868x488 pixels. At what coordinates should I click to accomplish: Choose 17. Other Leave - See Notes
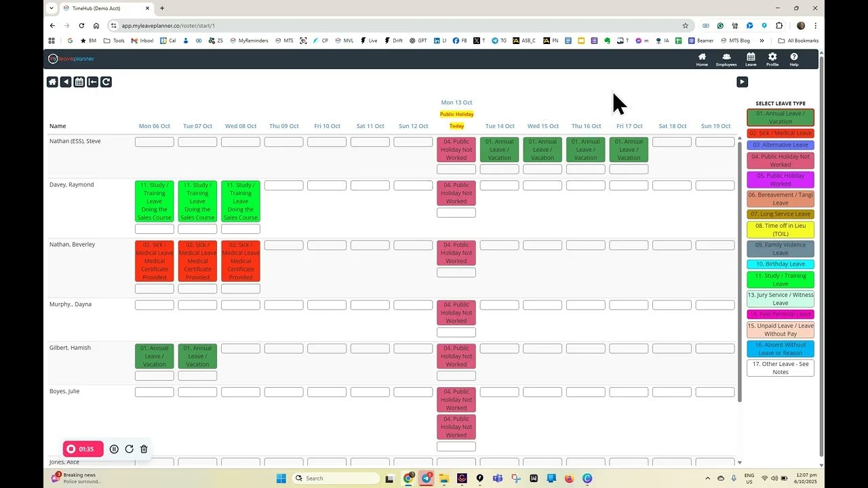(x=780, y=367)
